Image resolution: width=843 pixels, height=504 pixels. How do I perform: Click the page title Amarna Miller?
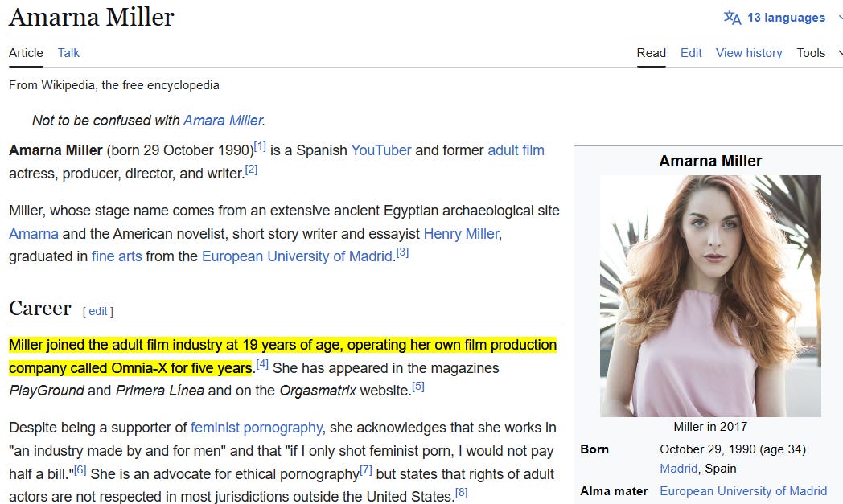(x=92, y=17)
